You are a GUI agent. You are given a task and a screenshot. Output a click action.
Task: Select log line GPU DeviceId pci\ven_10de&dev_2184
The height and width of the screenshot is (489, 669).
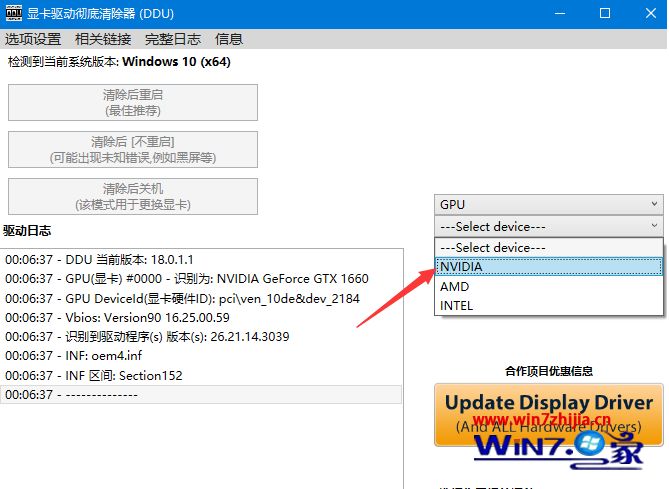(201, 298)
